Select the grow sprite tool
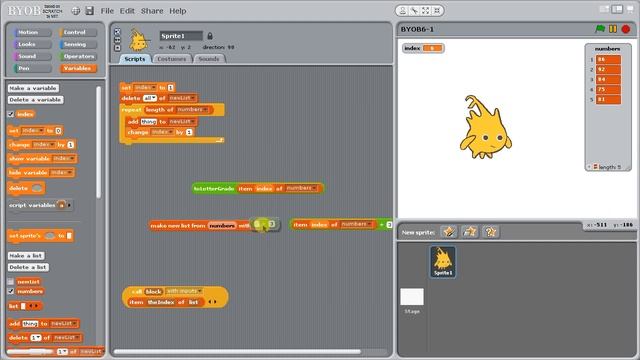640x360 pixels. [425, 11]
